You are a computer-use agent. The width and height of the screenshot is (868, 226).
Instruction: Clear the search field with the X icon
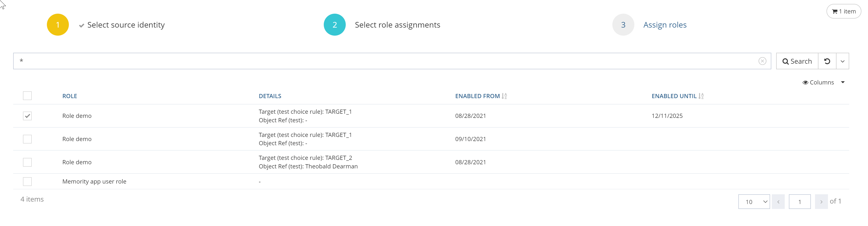point(762,61)
